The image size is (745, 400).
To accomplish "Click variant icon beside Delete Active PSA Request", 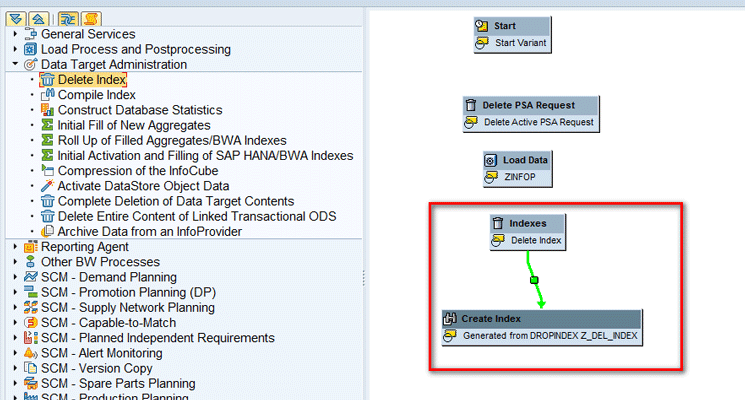I will pyautogui.click(x=471, y=122).
